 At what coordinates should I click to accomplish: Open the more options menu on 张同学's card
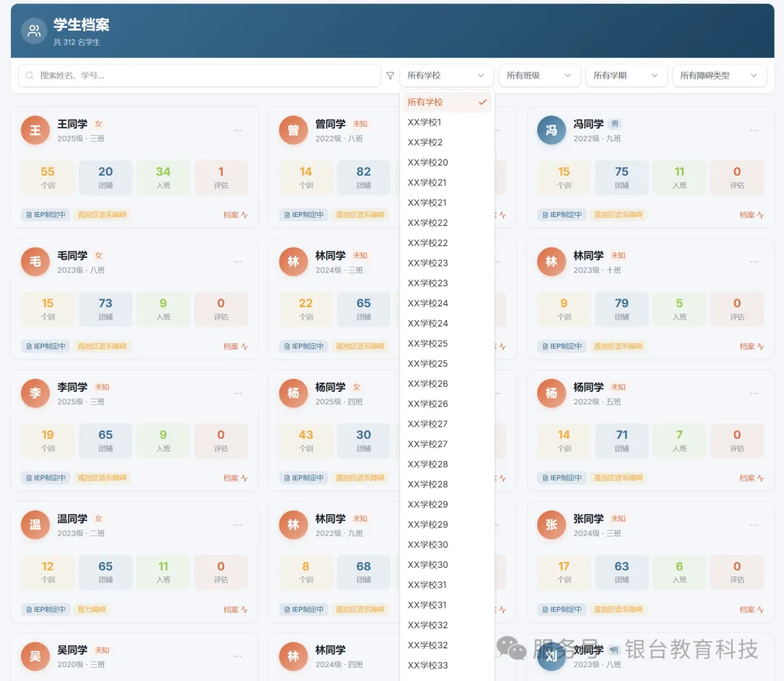coord(754,525)
